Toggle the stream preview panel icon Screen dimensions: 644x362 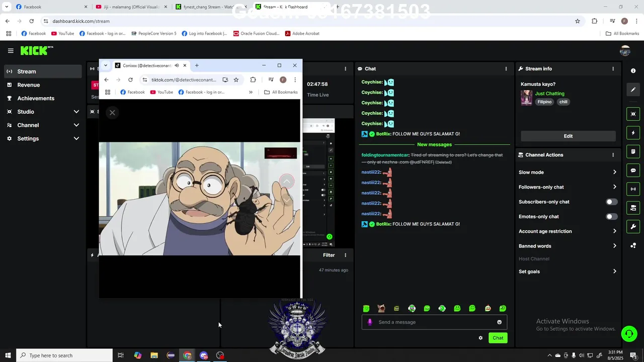tap(633, 114)
